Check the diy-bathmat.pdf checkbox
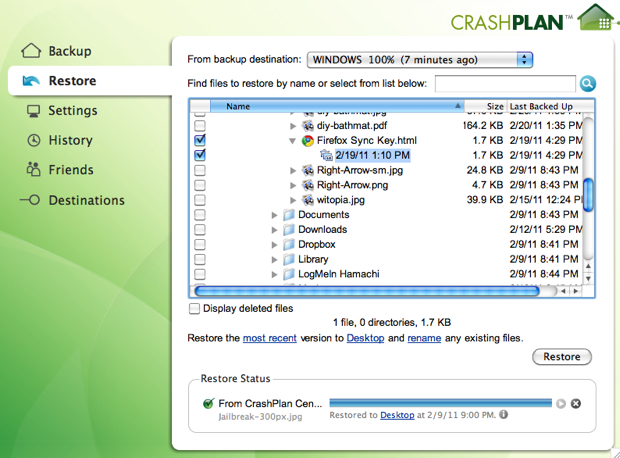620x458 pixels. pyautogui.click(x=200, y=126)
